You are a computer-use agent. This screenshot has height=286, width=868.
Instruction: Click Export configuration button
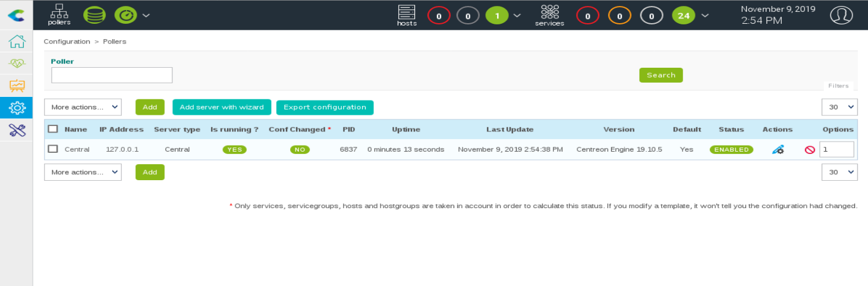point(325,107)
